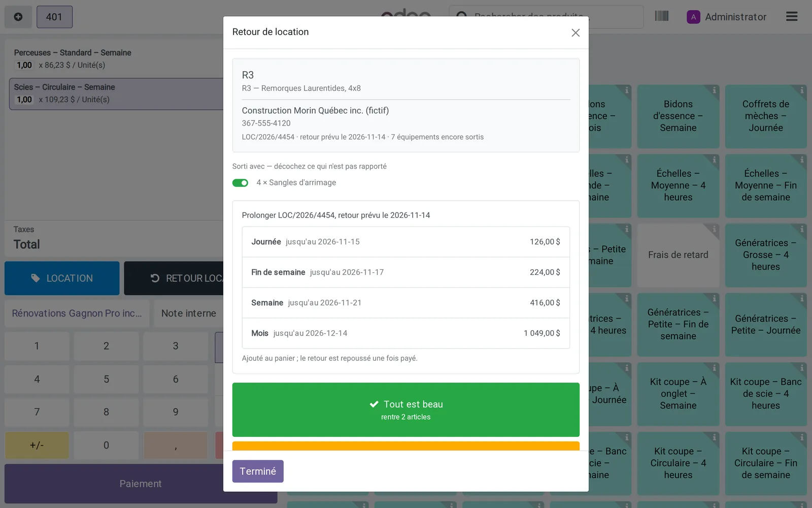Open customer Rénovations Gagnon Pro inc
This screenshot has height=508, width=812.
click(x=77, y=313)
